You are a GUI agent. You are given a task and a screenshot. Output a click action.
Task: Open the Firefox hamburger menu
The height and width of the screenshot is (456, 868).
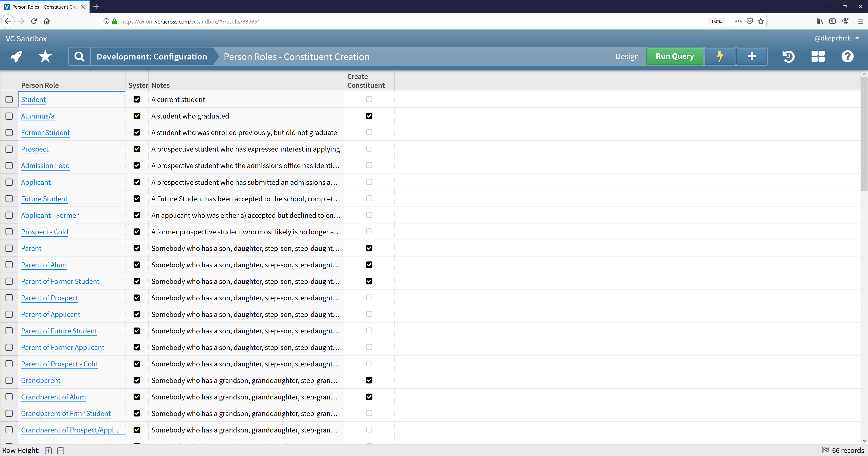860,21
